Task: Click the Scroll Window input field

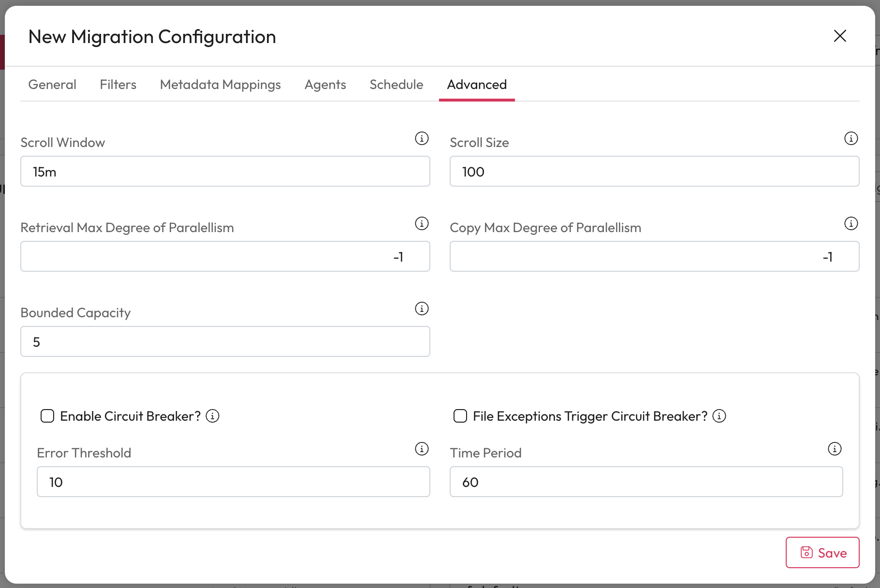Action: [225, 172]
